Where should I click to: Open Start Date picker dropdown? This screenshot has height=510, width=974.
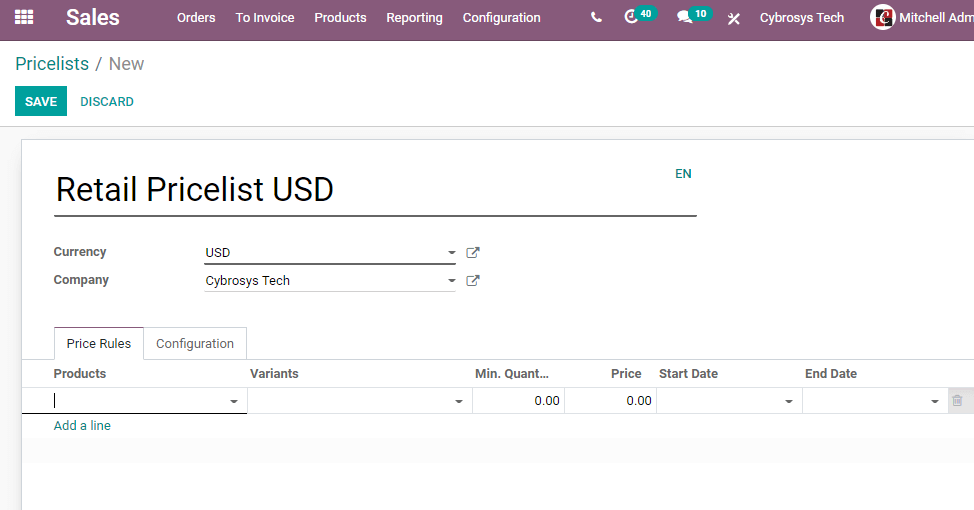pyautogui.click(x=788, y=401)
